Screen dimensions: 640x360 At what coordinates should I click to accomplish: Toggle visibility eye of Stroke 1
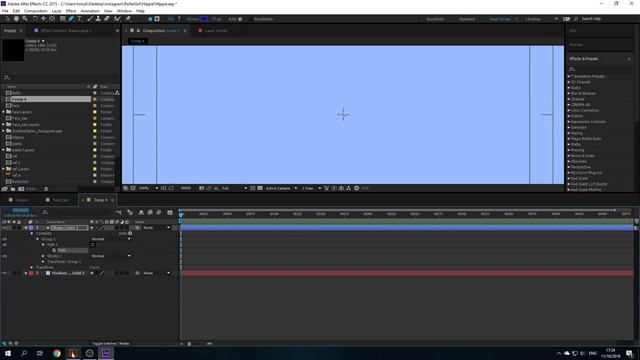click(4, 256)
